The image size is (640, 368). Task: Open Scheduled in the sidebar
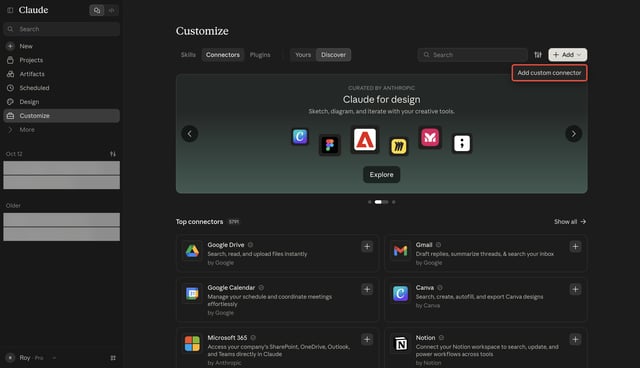point(62,88)
